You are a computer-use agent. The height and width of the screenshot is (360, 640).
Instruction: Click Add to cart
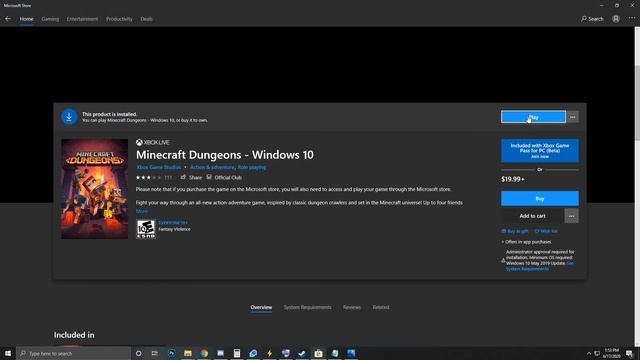click(532, 216)
